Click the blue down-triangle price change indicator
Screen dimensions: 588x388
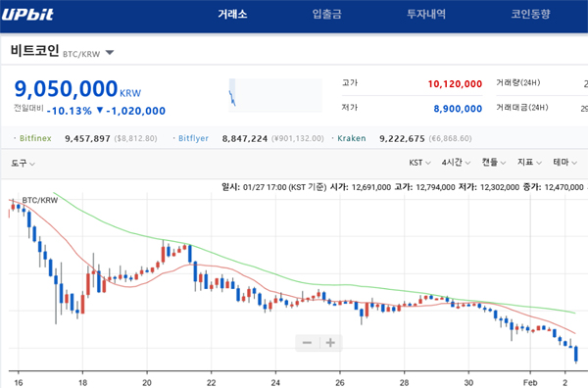tap(100, 110)
